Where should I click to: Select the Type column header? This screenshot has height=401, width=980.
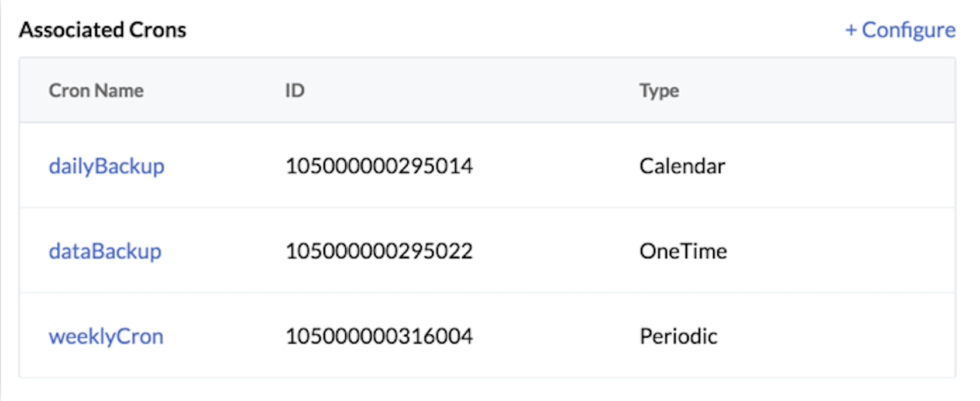click(x=658, y=90)
